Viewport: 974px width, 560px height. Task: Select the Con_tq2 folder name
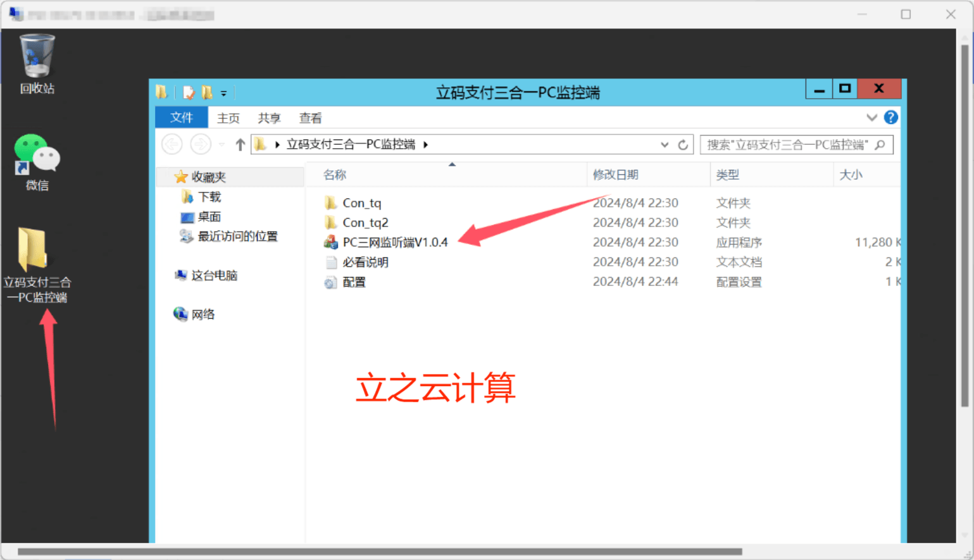pyautogui.click(x=365, y=223)
